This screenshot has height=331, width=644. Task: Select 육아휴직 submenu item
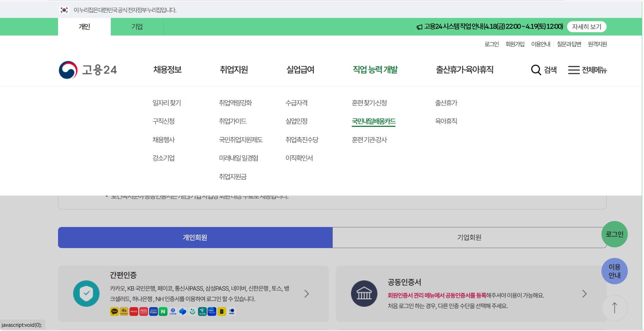click(x=446, y=121)
